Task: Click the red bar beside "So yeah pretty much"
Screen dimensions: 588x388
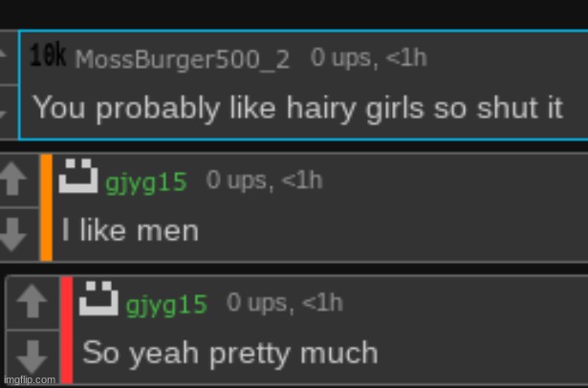Action: (x=67, y=330)
